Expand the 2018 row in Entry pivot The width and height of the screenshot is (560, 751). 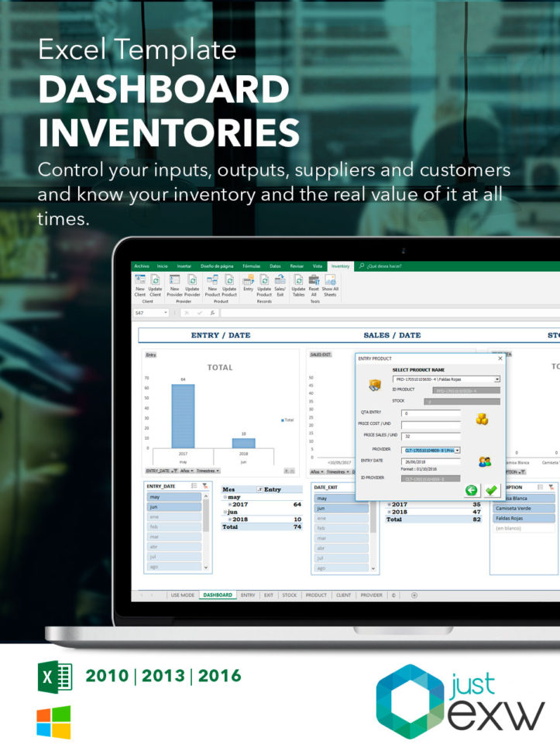[x=229, y=520]
